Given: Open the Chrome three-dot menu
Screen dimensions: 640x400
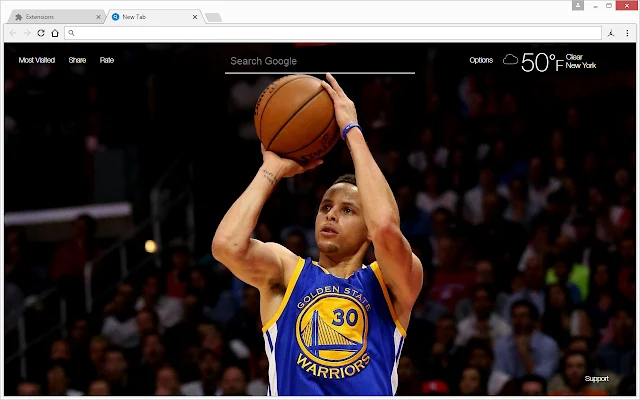Looking at the screenshot, I should pyautogui.click(x=627, y=33).
